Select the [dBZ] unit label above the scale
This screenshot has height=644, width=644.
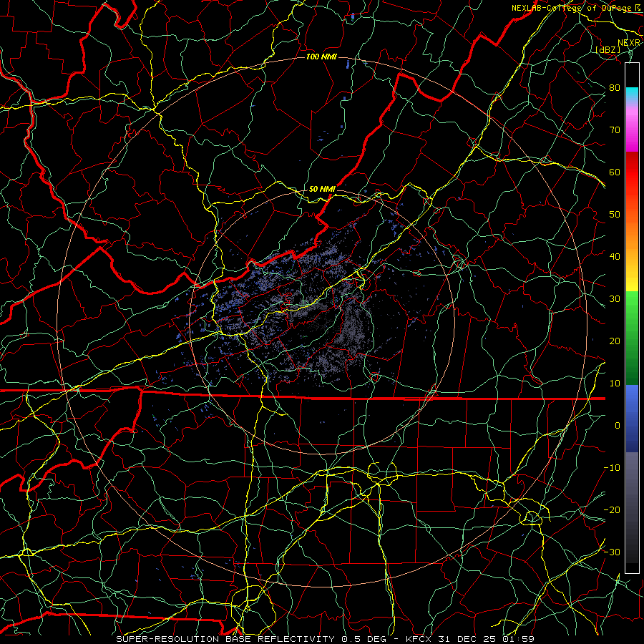click(608, 49)
